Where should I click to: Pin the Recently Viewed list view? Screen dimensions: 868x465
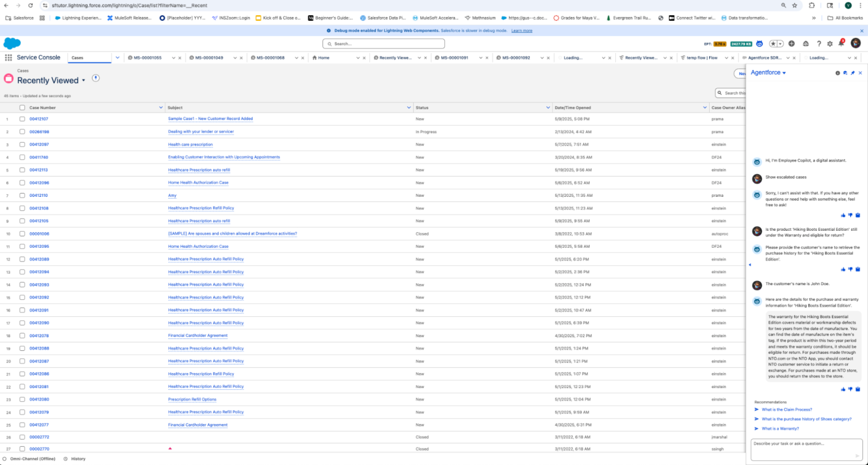click(x=96, y=78)
